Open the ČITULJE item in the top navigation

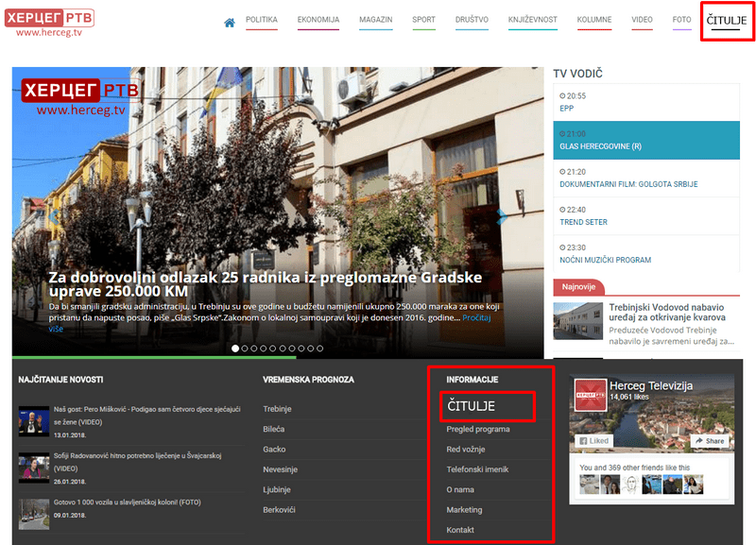pos(726,20)
